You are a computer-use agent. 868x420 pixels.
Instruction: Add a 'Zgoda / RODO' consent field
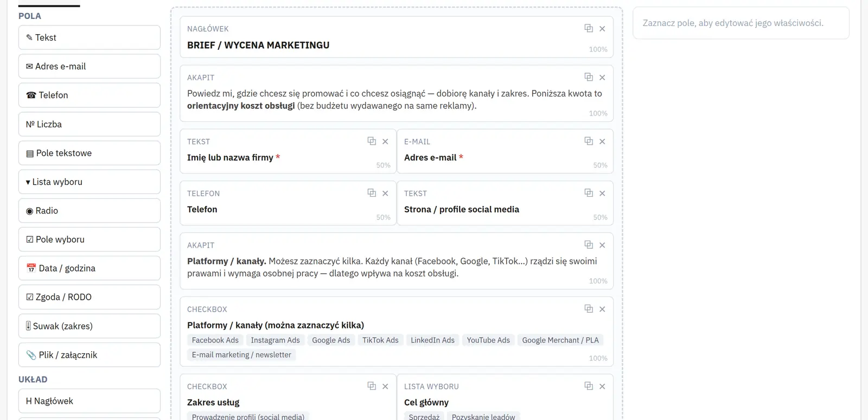90,297
